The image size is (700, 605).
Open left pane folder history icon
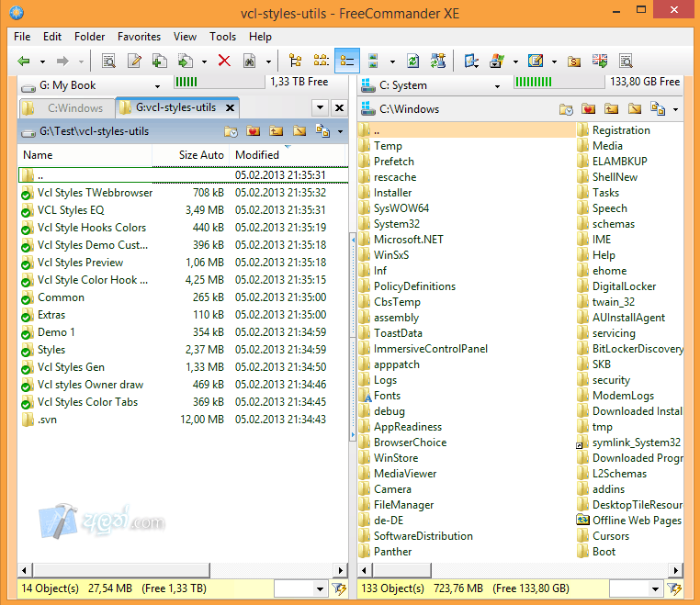tap(231, 131)
